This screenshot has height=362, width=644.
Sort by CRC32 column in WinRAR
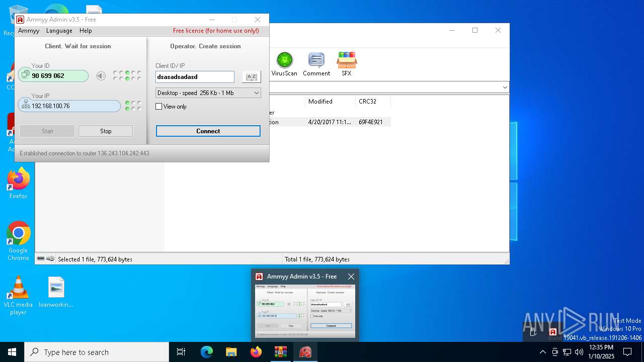[x=373, y=102]
